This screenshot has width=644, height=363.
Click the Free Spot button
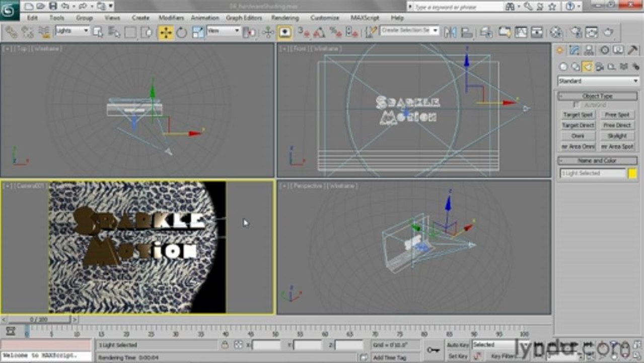coord(617,115)
